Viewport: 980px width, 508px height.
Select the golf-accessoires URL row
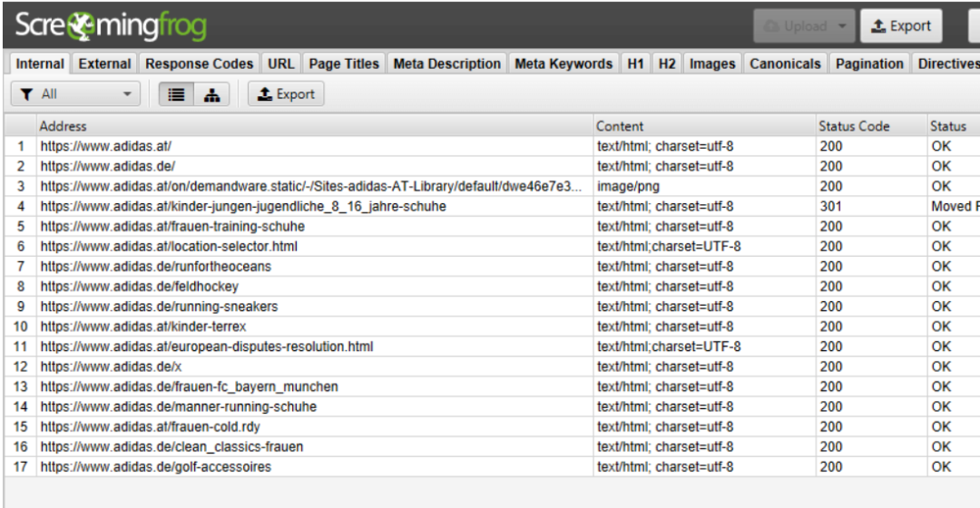coord(155,467)
